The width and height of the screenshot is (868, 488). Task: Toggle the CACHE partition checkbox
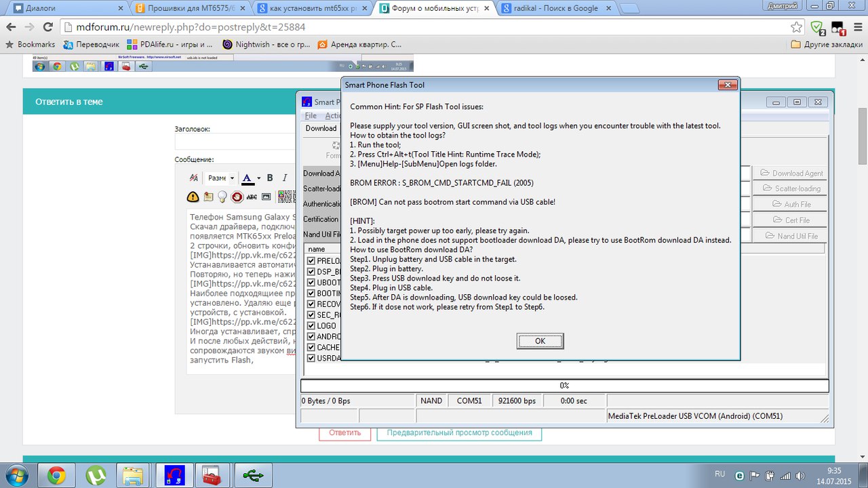(x=311, y=348)
